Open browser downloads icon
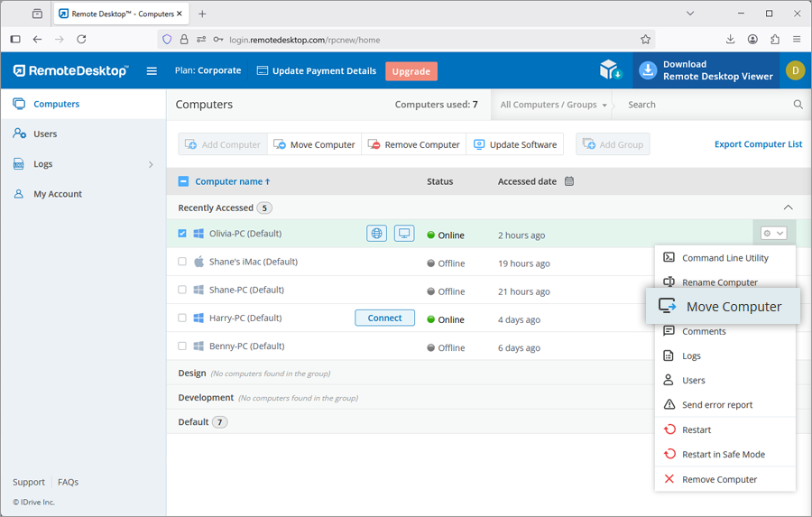Screen dimensions: 812x517 730,40
